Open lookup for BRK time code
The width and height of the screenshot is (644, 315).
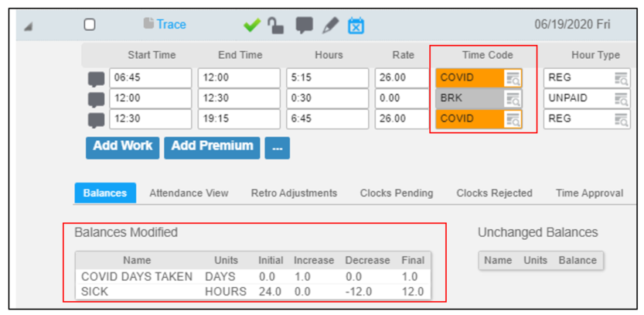point(513,99)
